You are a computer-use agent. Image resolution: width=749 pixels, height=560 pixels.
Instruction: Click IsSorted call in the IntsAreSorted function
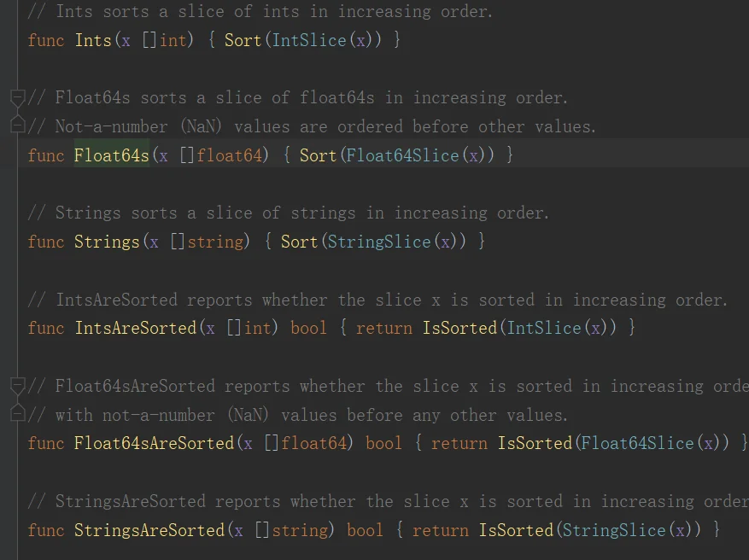(459, 328)
